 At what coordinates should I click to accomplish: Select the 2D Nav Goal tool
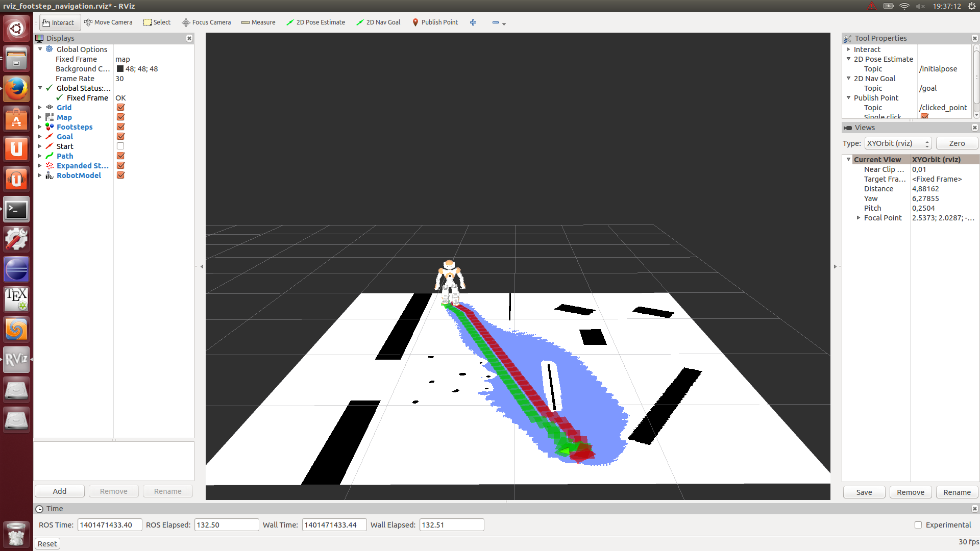[378, 22]
